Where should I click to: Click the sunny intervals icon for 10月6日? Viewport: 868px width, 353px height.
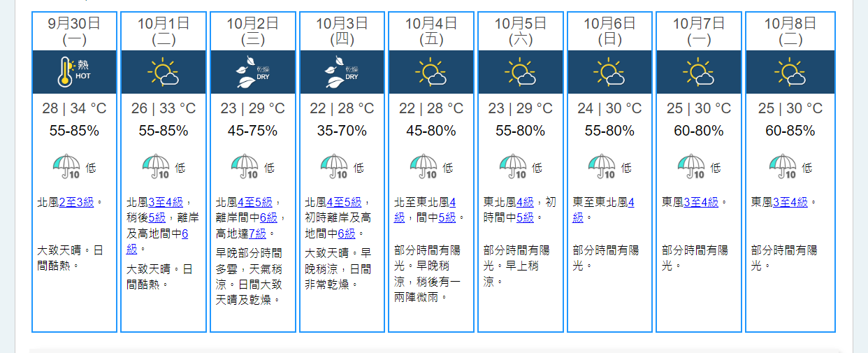tap(609, 71)
